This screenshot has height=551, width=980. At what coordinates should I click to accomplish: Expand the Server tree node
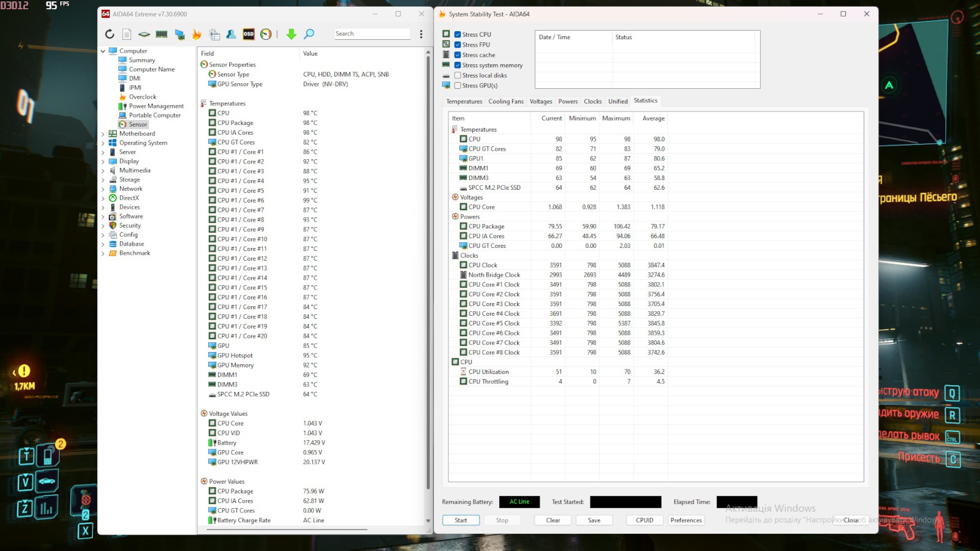pyautogui.click(x=103, y=152)
